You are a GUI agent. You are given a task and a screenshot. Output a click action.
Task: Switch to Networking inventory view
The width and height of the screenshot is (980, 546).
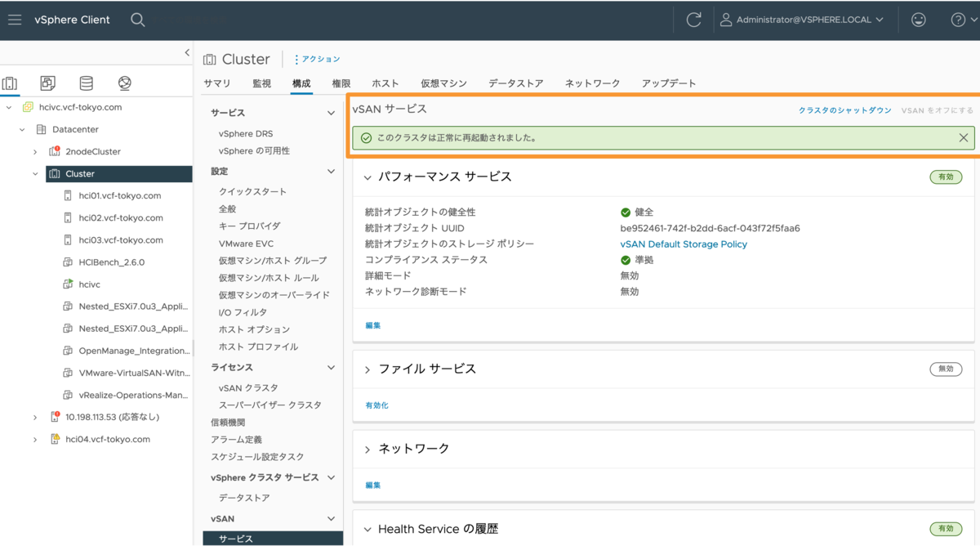[124, 83]
